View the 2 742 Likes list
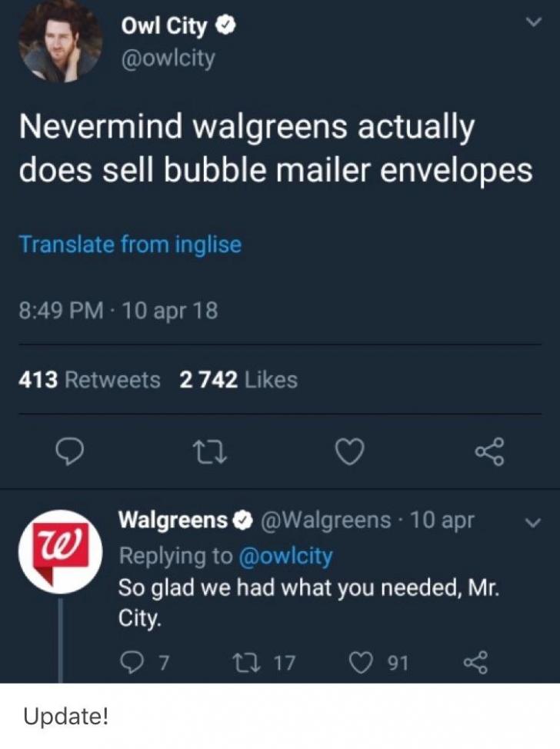This screenshot has height=749, width=560. (x=238, y=380)
